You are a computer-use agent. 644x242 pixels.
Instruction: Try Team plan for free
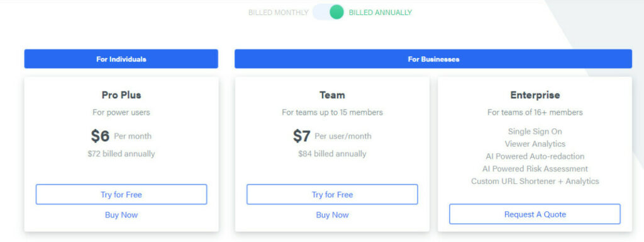(332, 194)
